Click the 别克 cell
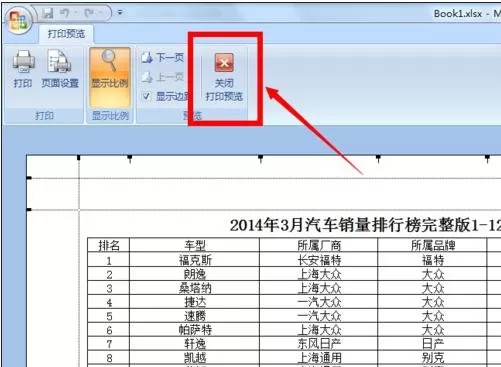Screen dimensions: 501x367 pyautogui.click(x=432, y=358)
